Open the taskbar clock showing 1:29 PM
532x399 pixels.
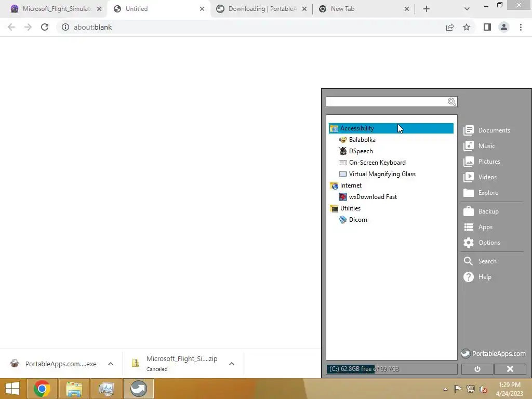(510, 389)
